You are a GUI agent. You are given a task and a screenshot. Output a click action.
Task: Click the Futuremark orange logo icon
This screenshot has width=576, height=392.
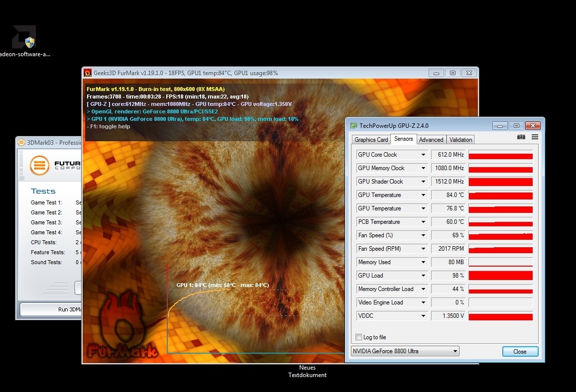coord(39,166)
